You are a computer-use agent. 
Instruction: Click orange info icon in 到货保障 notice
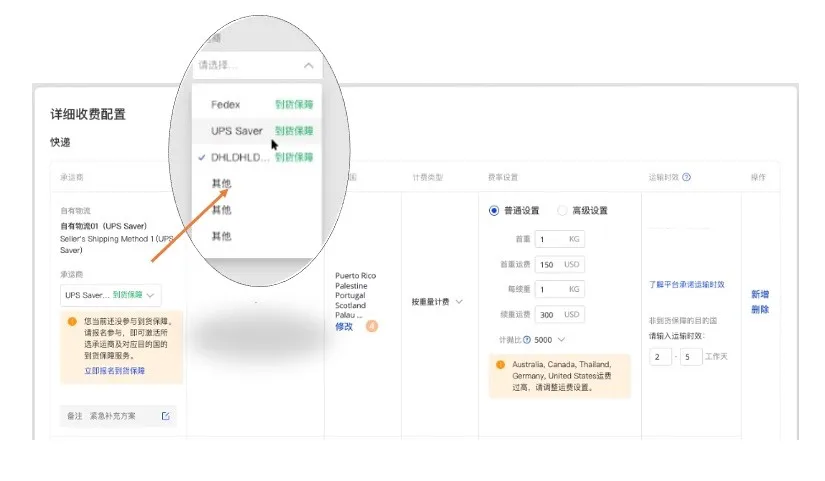click(x=72, y=322)
